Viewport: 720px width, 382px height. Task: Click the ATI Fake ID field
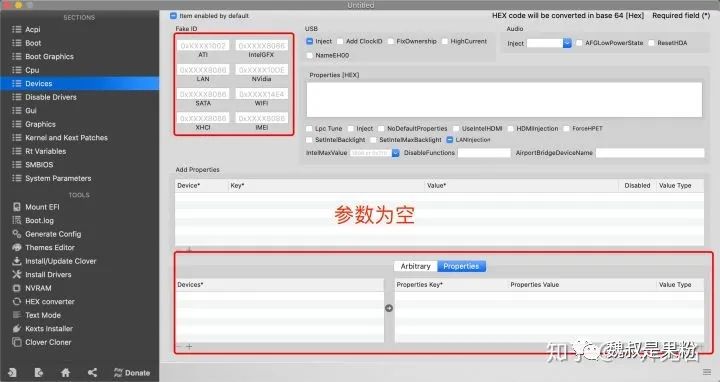point(203,45)
